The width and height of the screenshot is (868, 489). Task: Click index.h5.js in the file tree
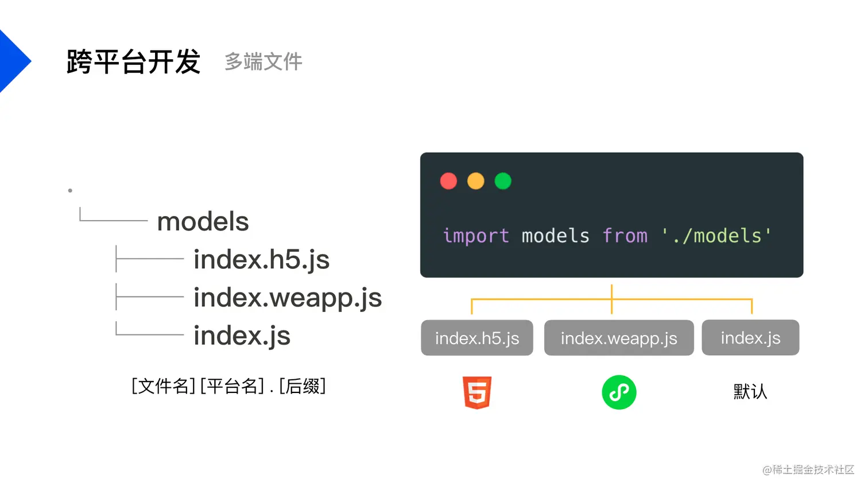pos(261,260)
